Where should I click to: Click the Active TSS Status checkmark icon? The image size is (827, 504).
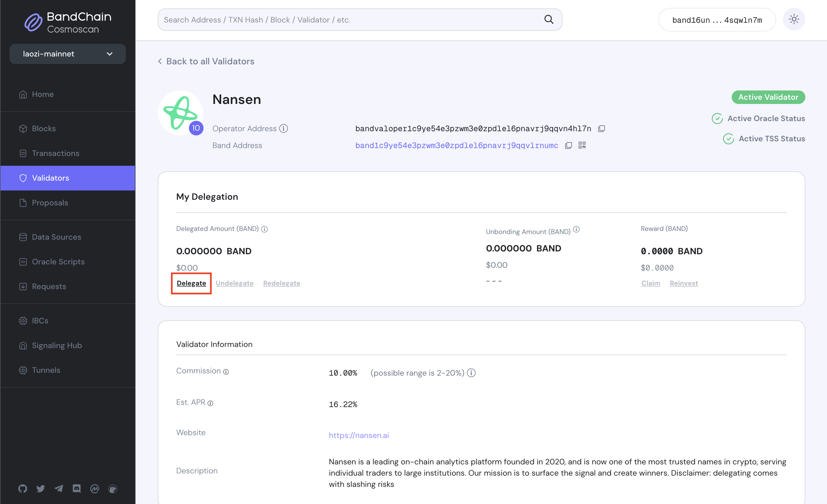coord(728,139)
